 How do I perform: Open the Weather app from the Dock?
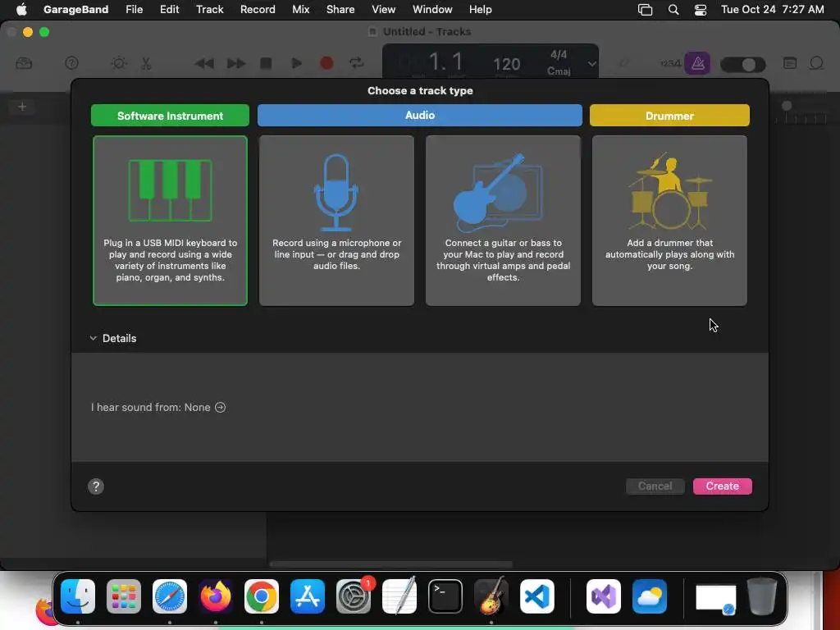point(650,596)
